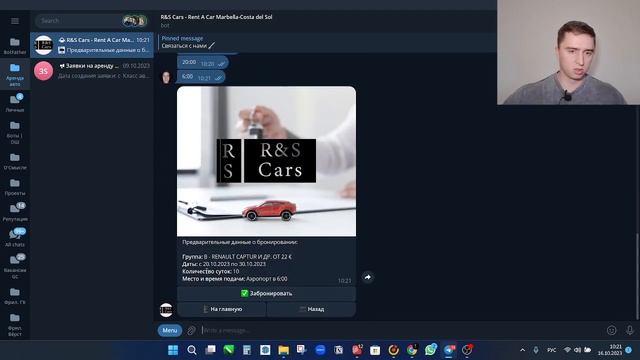Open the red app with badge 12

[357, 350]
